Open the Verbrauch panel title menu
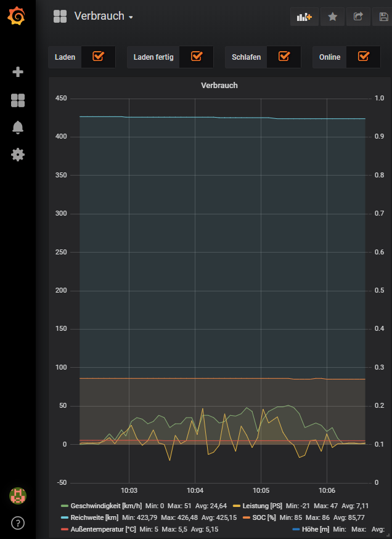 coord(219,86)
